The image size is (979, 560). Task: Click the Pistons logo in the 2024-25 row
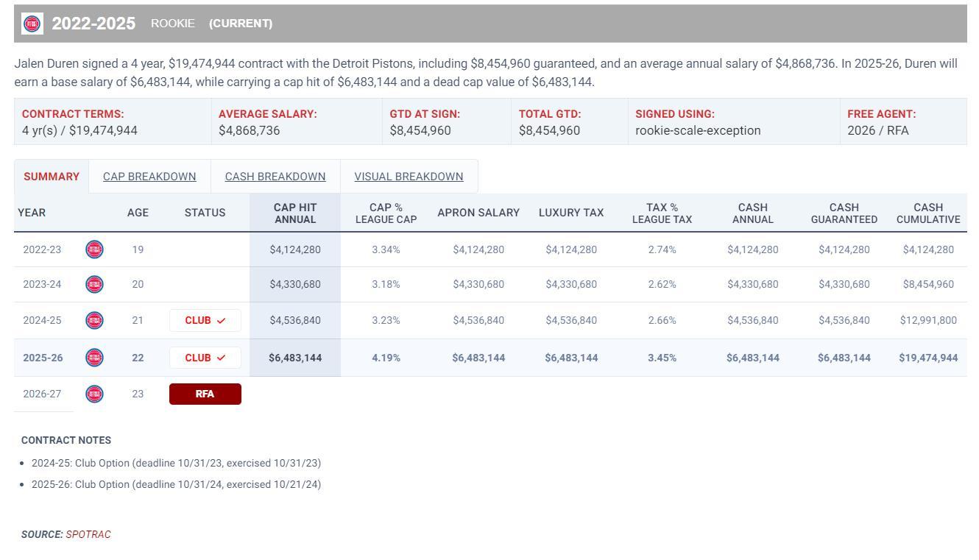pyautogui.click(x=94, y=320)
